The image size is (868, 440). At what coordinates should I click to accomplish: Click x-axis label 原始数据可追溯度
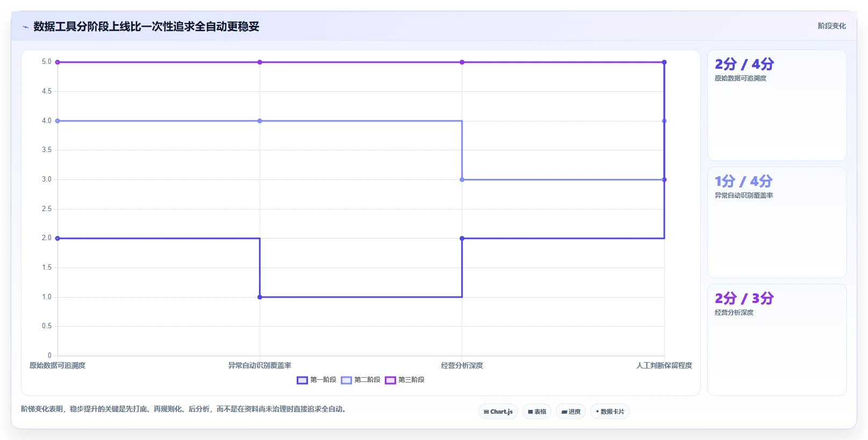point(58,365)
